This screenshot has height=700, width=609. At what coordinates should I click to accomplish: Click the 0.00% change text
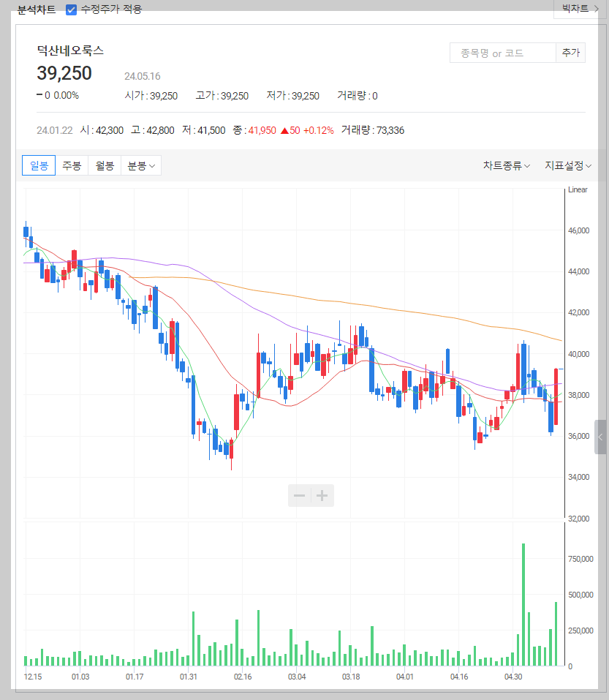coord(66,96)
